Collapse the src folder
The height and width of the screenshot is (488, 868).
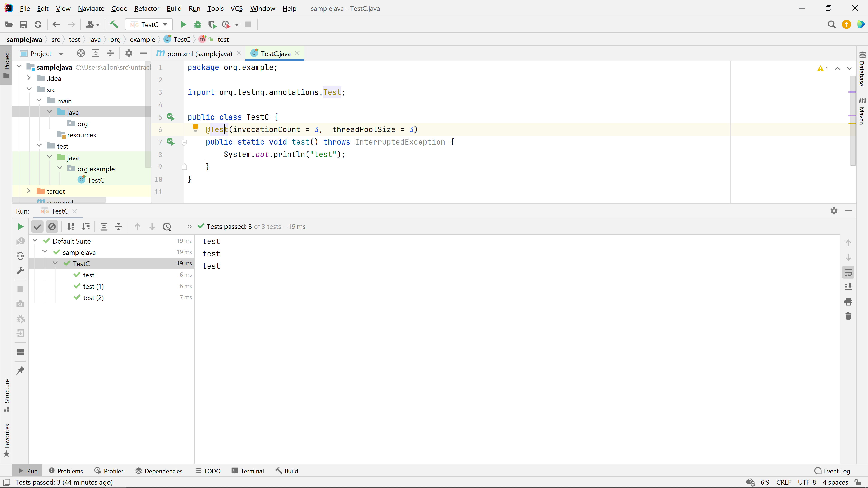[x=29, y=89]
